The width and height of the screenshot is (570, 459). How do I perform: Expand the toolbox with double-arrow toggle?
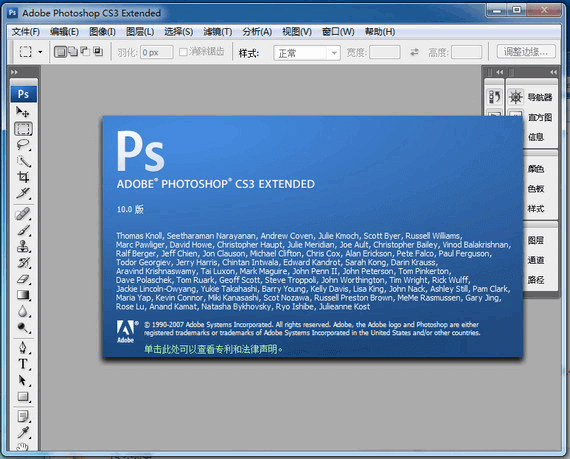click(15, 72)
